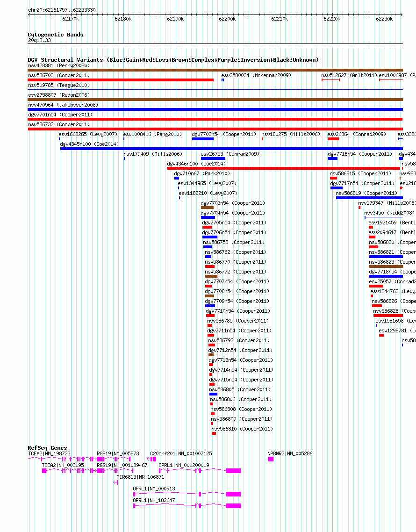Click the esv1663265 (Levy2007) label
Viewport: 416px width, 532px height.
pos(88,134)
